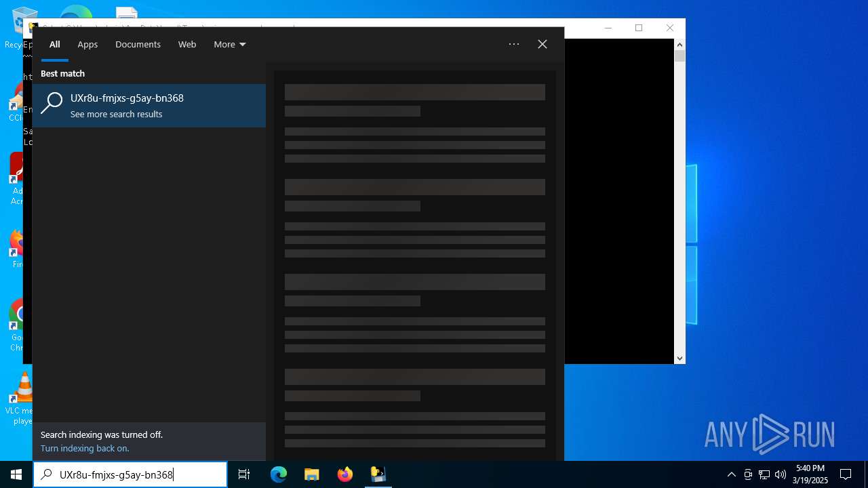
Task: Open the search options ellipsis menu
Action: click(514, 44)
